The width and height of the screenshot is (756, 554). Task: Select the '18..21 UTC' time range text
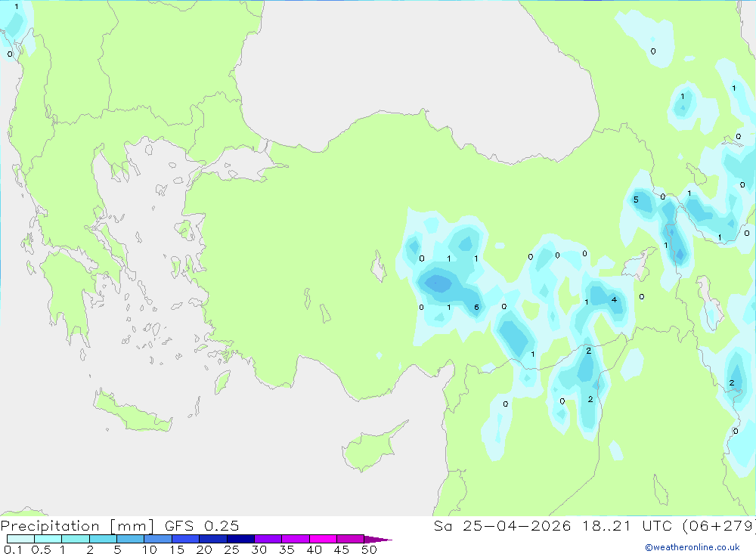coord(627,526)
